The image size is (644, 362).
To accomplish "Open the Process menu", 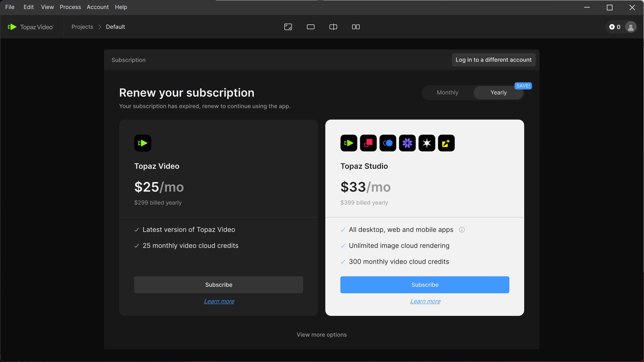I will pyautogui.click(x=70, y=7).
